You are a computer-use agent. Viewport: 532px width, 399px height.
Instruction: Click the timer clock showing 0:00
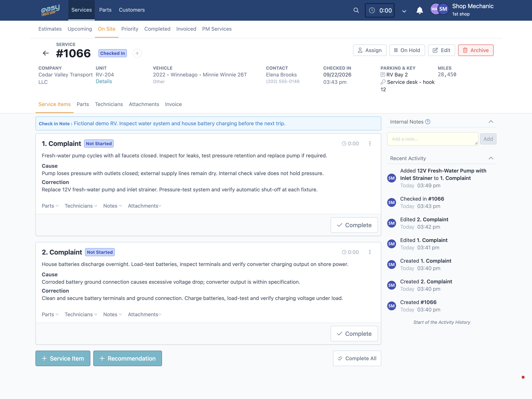[x=380, y=10]
